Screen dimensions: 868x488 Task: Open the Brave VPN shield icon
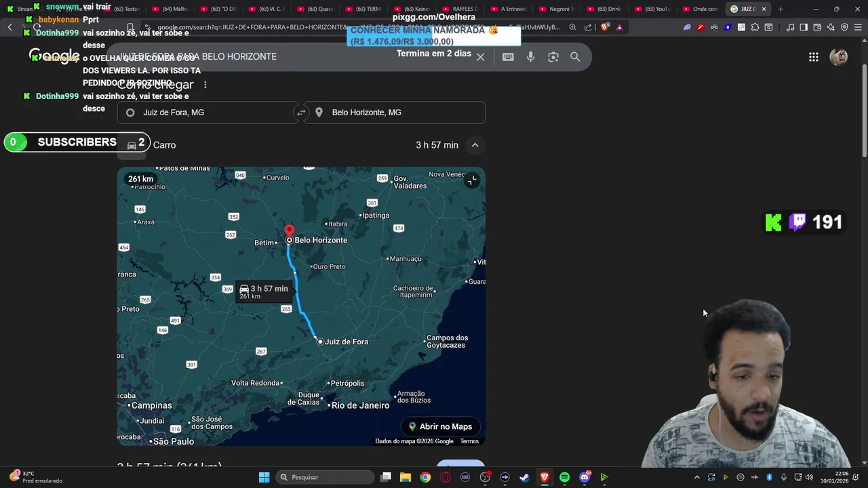pyautogui.click(x=844, y=27)
